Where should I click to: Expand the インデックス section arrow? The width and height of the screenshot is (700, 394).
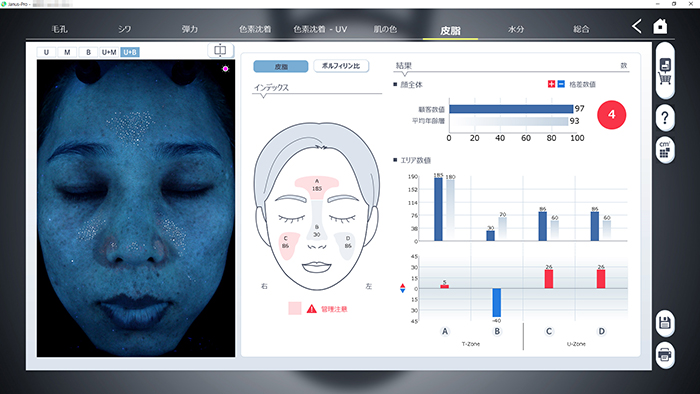click(x=263, y=96)
